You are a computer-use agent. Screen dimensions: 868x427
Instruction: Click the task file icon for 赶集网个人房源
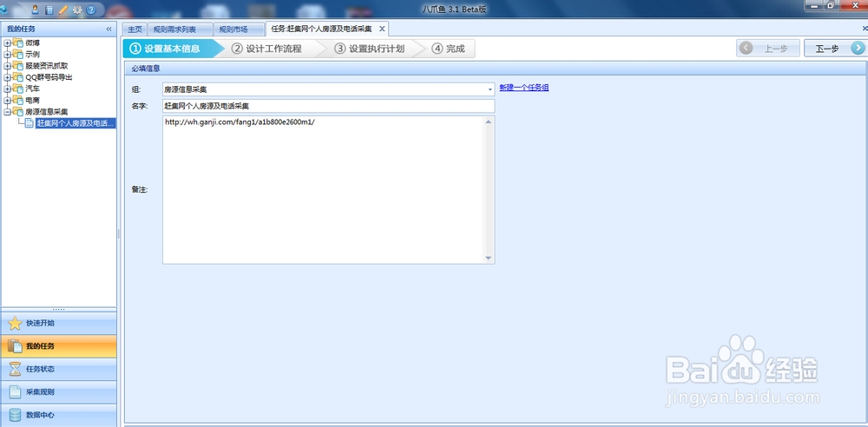pos(30,123)
